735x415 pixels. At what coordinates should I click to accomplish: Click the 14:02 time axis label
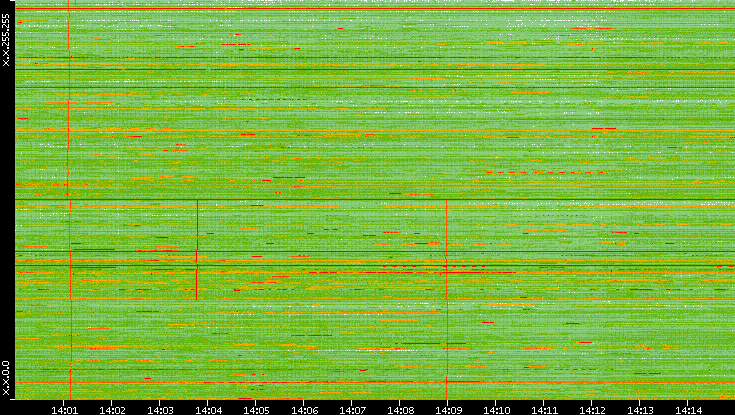112,410
